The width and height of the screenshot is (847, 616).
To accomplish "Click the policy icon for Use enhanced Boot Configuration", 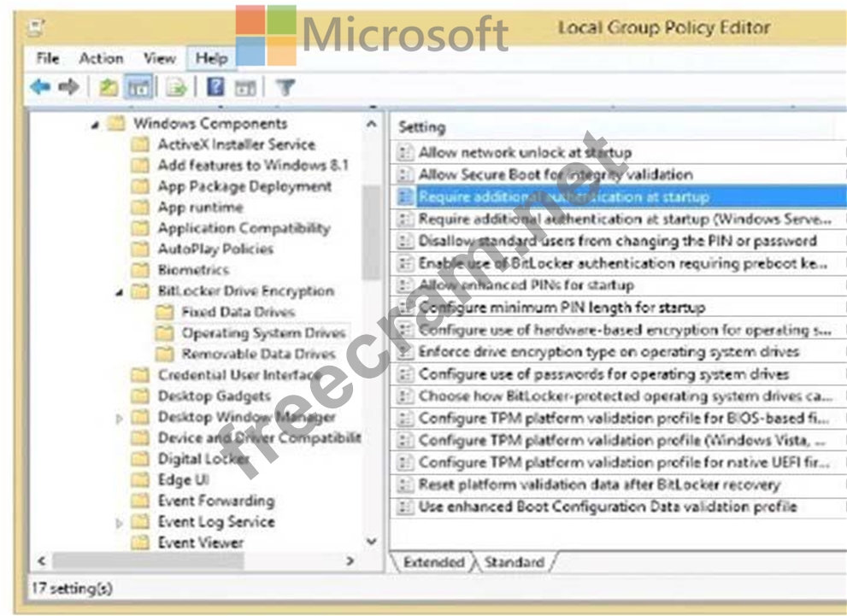I will click(404, 507).
